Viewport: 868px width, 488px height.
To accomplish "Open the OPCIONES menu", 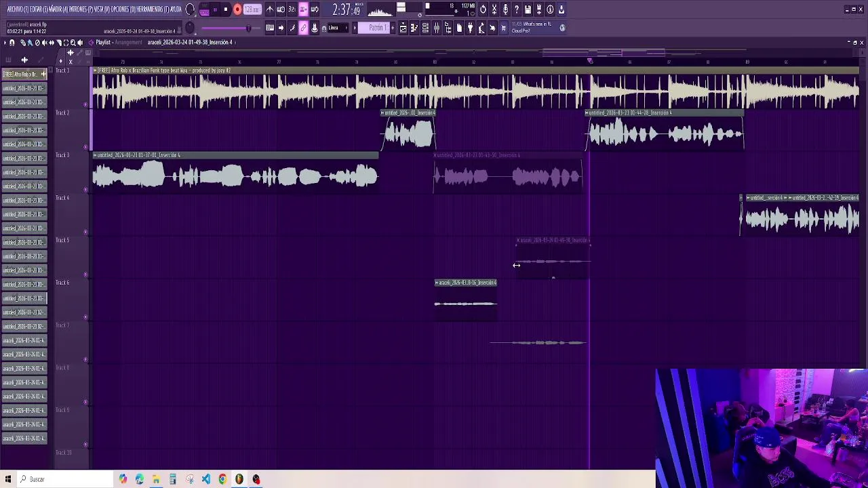I will point(123,9).
